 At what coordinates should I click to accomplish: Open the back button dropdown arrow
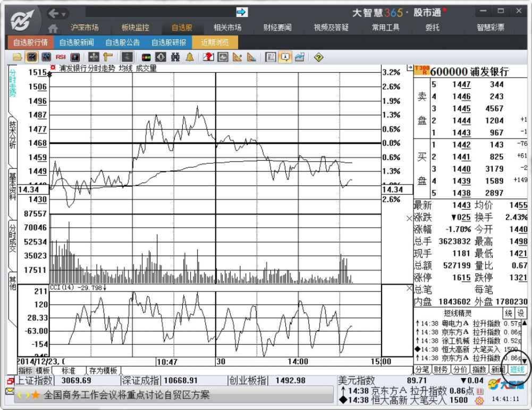pos(63,14)
